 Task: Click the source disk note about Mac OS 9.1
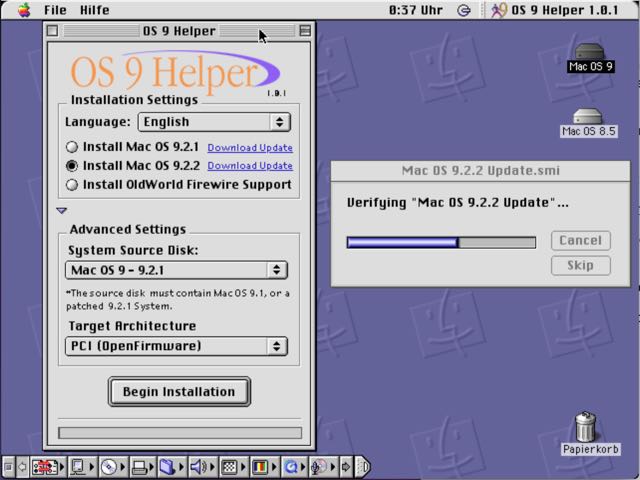178,300
